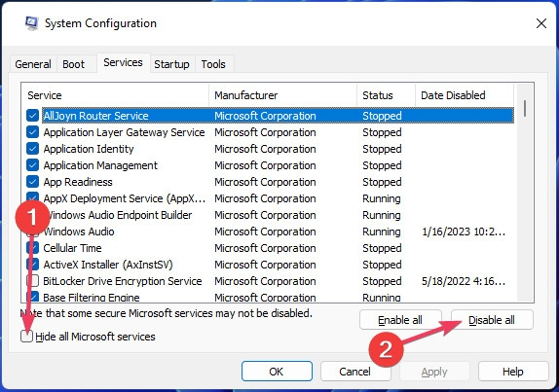559x392 pixels.
Task: Open the Tools tab
Action: point(213,64)
